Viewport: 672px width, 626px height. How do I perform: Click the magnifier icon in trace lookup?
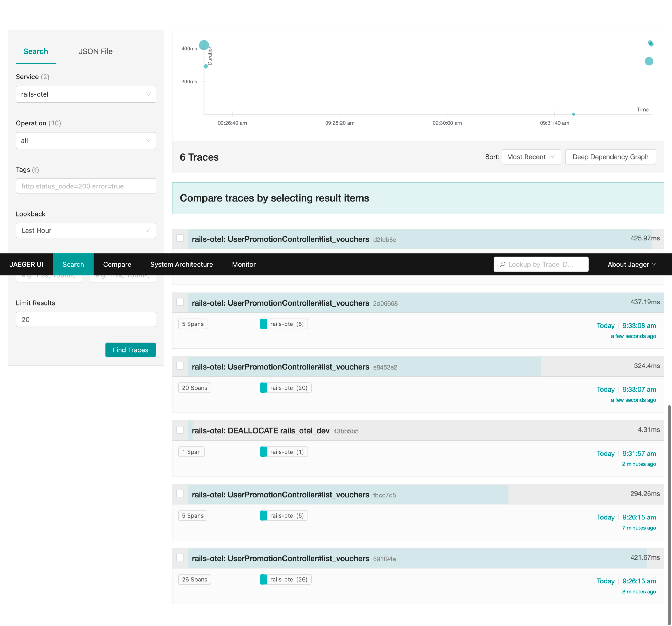point(503,264)
